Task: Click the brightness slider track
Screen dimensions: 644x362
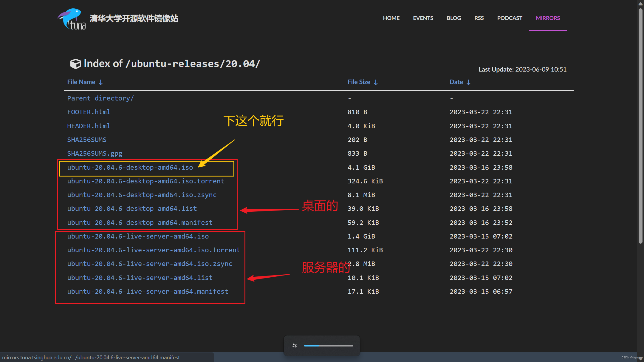Action: tap(329, 346)
